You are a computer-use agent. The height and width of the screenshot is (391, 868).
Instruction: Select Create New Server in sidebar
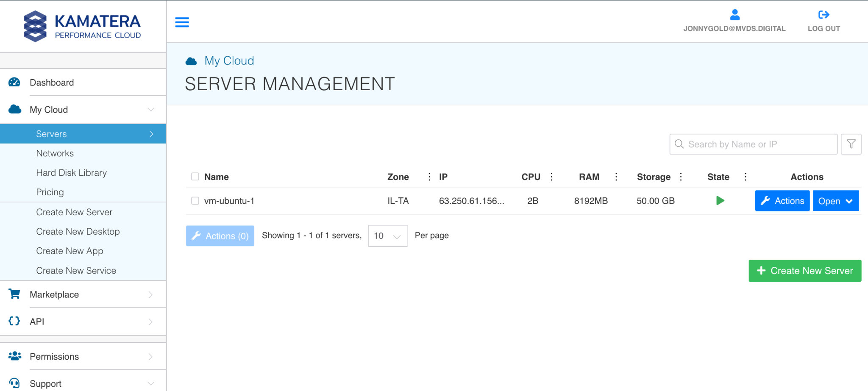(x=74, y=212)
